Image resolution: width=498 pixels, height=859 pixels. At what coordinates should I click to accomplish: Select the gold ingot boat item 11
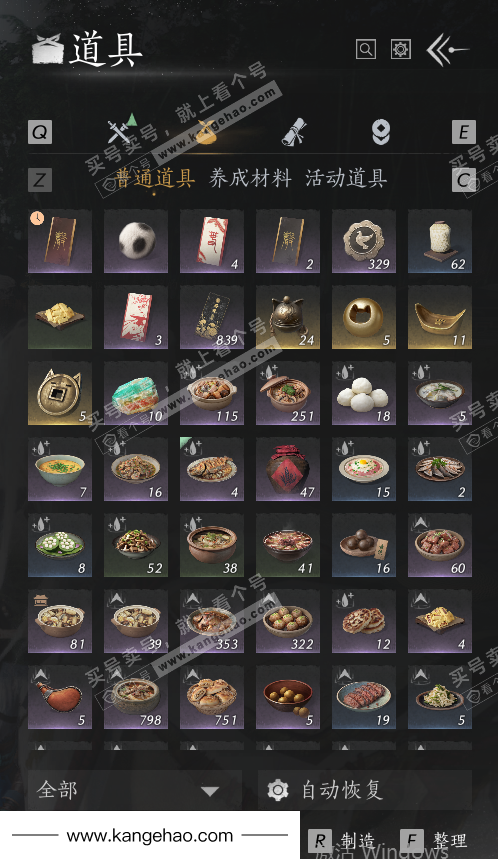pyautogui.click(x=440, y=317)
